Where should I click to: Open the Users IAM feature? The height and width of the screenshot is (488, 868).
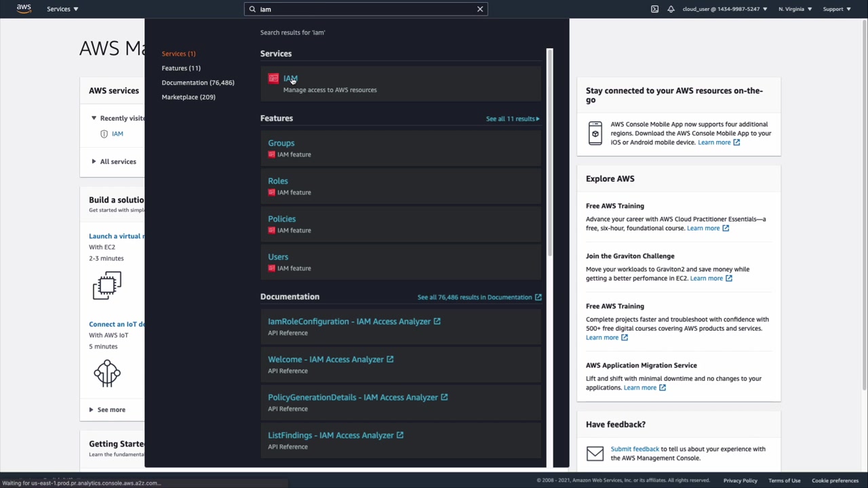click(x=278, y=257)
